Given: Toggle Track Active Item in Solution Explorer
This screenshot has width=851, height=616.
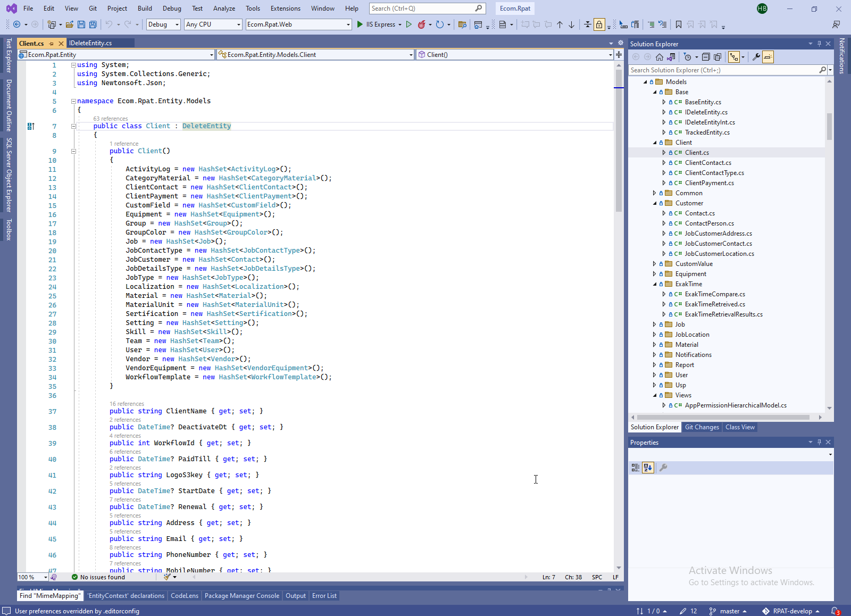Looking at the screenshot, I should 734,57.
